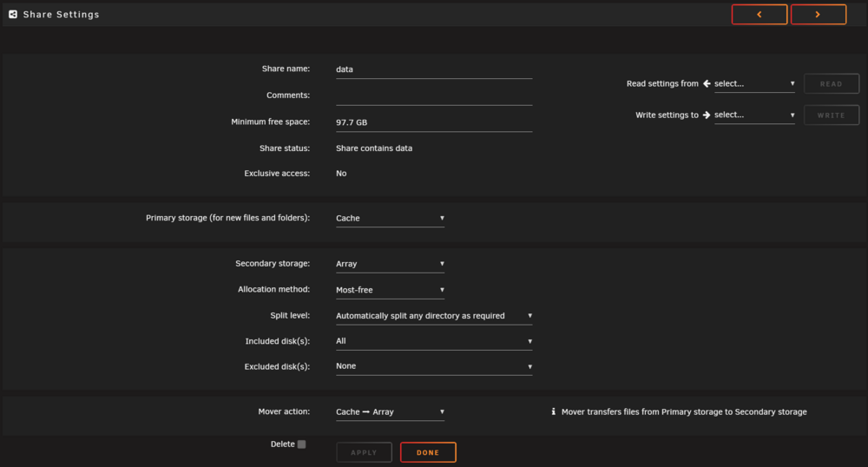Image resolution: width=868 pixels, height=467 pixels.
Task: Click the 'Read settings from' label
Action: tap(662, 83)
